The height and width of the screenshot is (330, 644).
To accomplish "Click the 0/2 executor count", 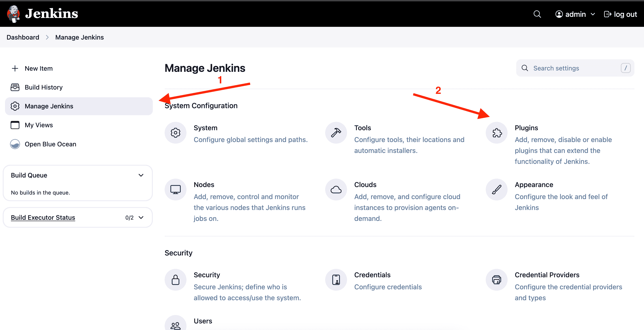I will 129,217.
